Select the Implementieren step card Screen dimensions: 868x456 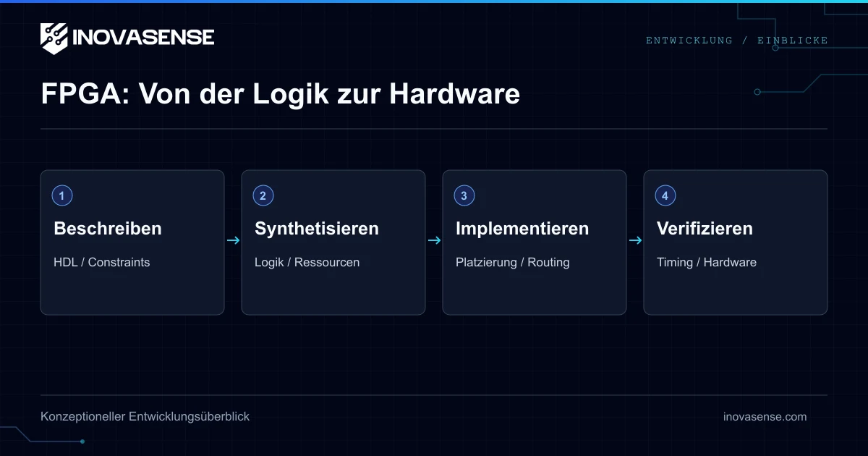click(x=535, y=242)
